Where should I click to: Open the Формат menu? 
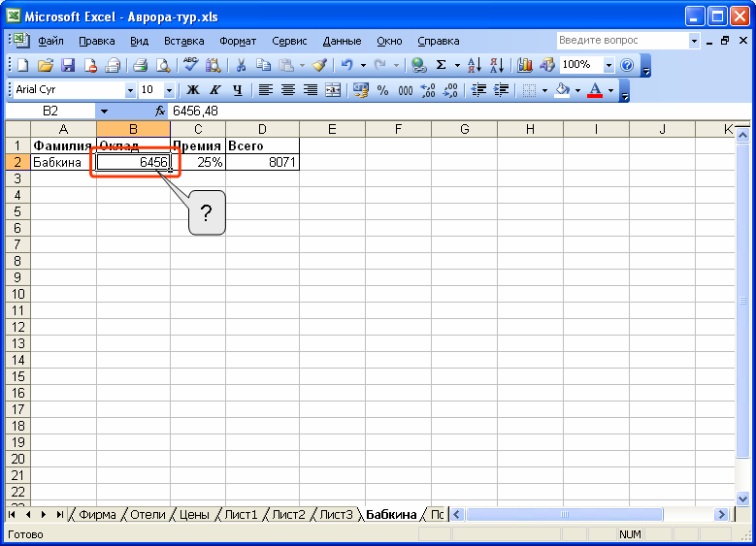click(238, 41)
